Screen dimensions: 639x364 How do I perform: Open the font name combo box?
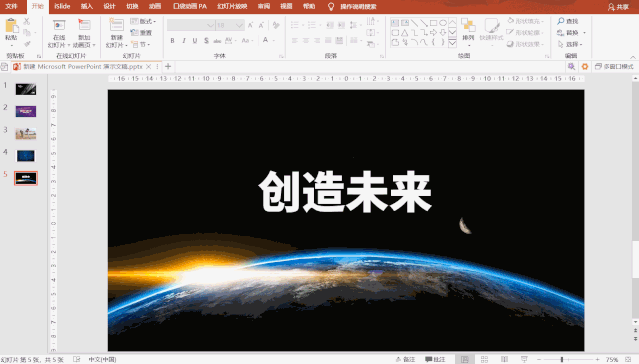click(191, 25)
